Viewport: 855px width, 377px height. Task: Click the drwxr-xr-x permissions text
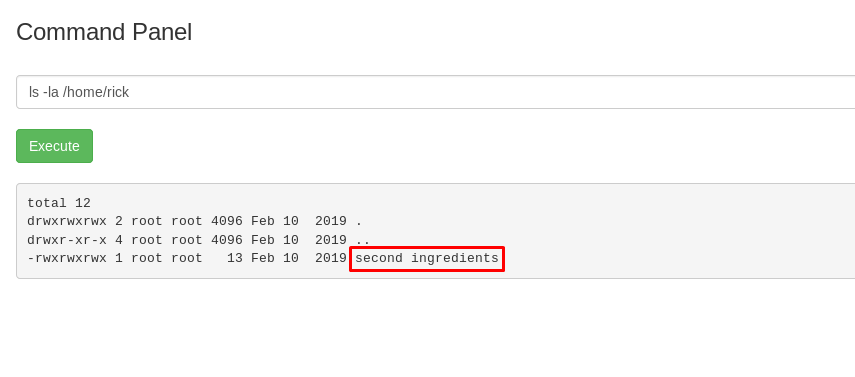tap(67, 240)
